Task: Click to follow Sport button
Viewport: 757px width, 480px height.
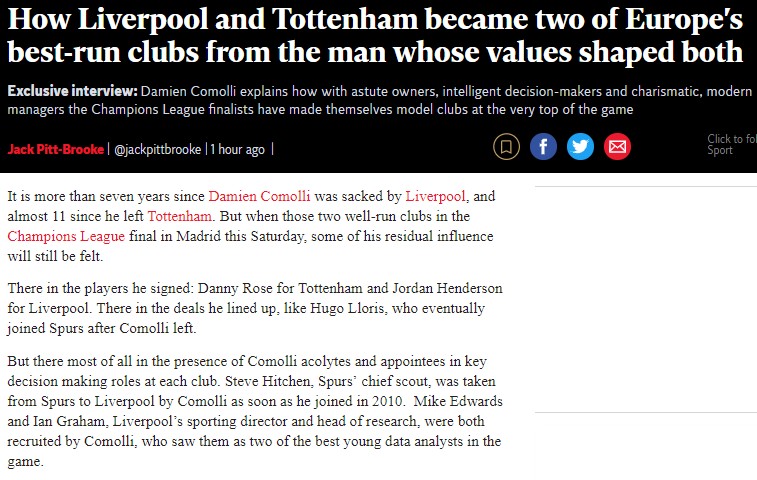Action: (731, 144)
